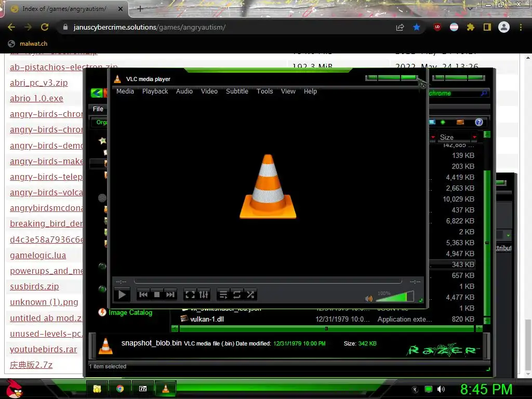532x399 pixels.
Task: Open abri_pc_v3.zip link
Action: (38, 83)
